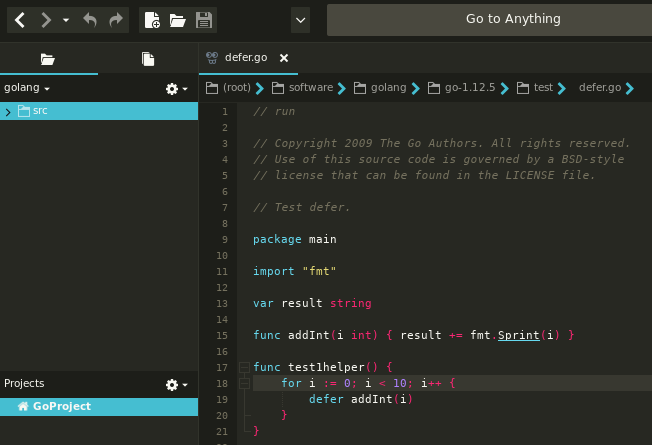The width and height of the screenshot is (652, 445).
Task: Click the Copyright 2009 comment line
Action: pos(442,143)
